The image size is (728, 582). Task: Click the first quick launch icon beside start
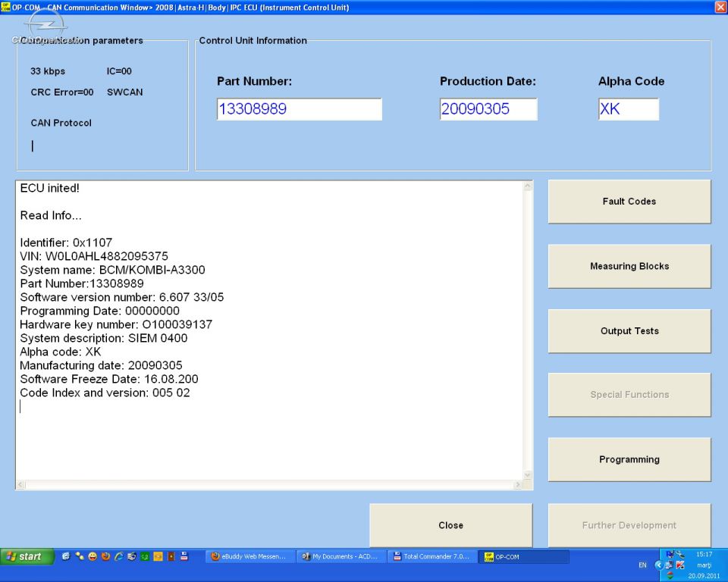66,556
